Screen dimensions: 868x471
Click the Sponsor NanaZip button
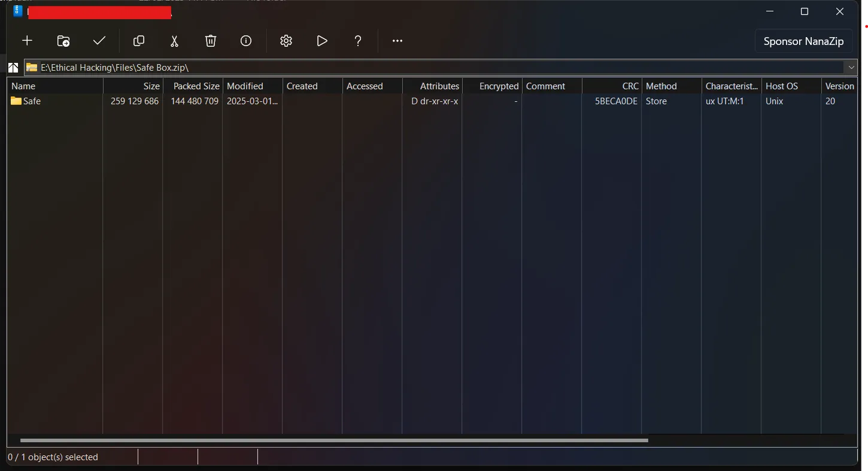coord(803,41)
